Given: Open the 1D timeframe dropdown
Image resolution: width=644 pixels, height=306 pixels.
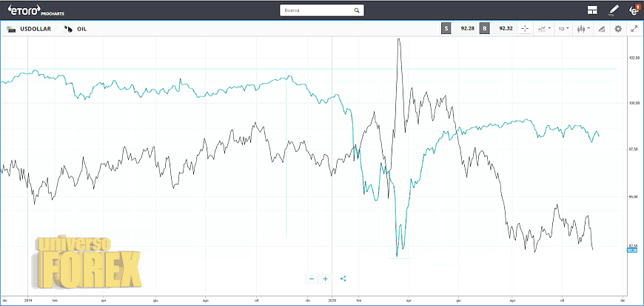Looking at the screenshot, I should tap(563, 29).
